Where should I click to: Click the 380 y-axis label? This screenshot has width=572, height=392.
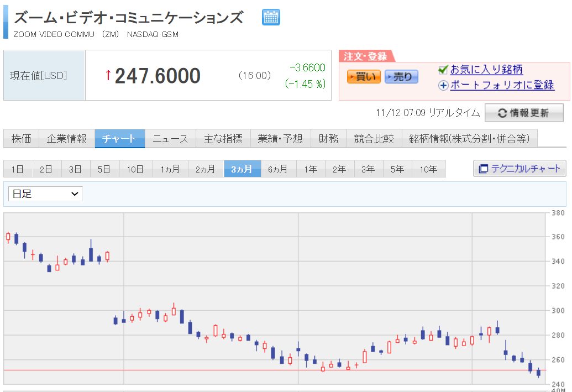(558, 213)
